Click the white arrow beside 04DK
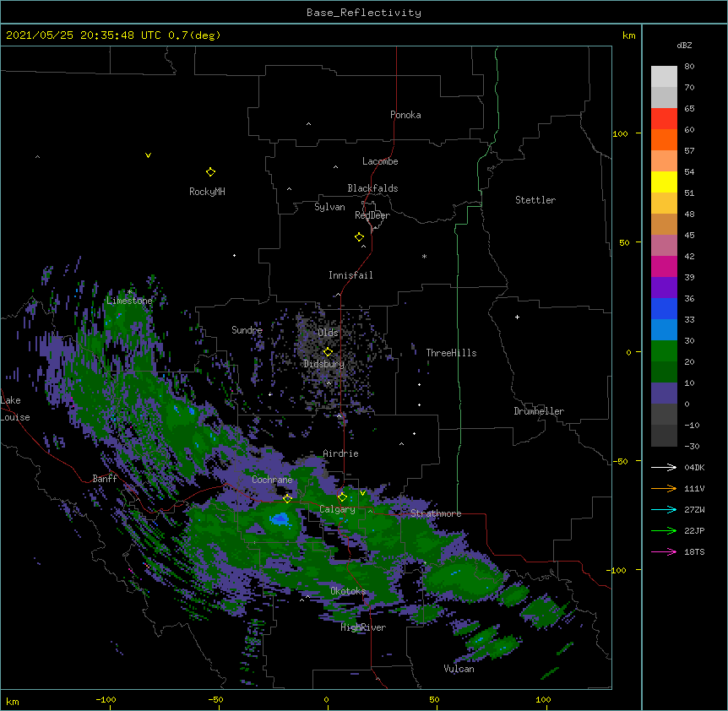This screenshot has width=728, height=711. click(x=664, y=467)
